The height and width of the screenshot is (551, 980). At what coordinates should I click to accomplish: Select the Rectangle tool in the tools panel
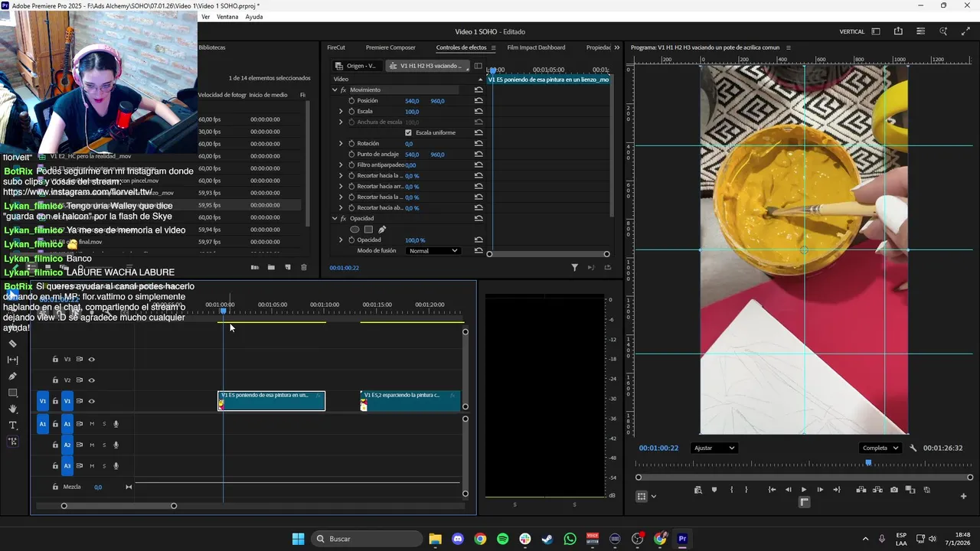coord(12,393)
